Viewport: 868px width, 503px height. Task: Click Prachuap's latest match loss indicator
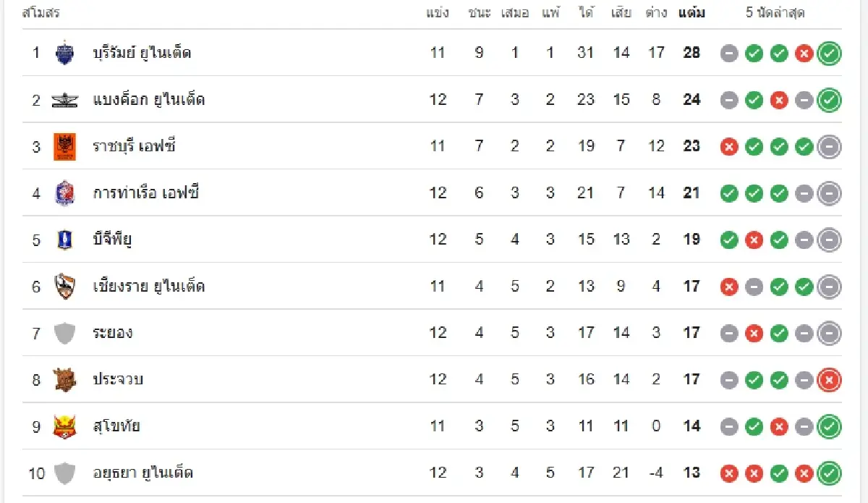829,380
